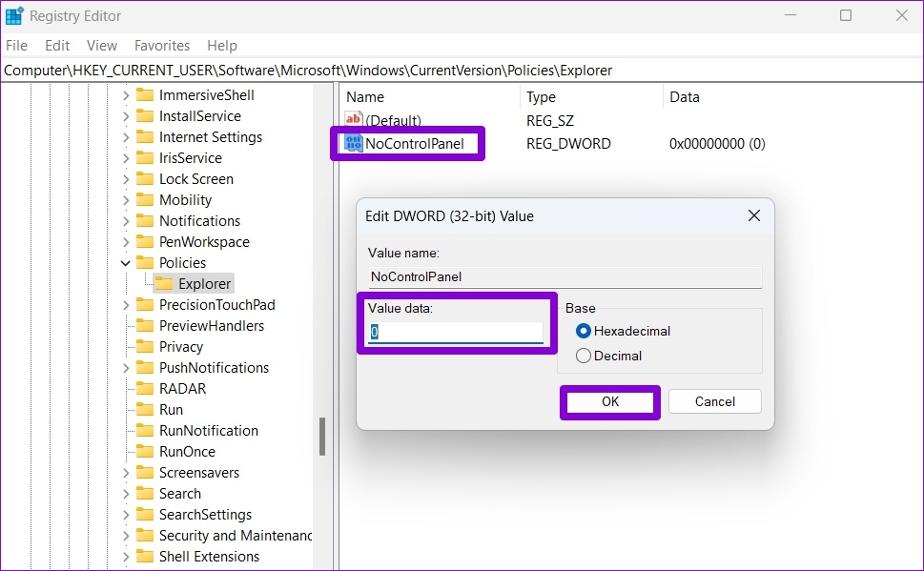Expand the Shell Extensions tree node

pos(126,557)
